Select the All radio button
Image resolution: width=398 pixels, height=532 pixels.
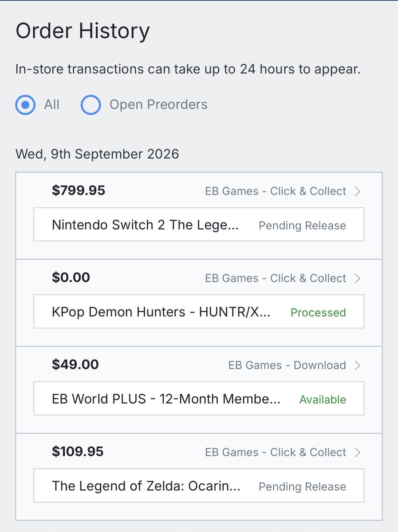click(25, 105)
